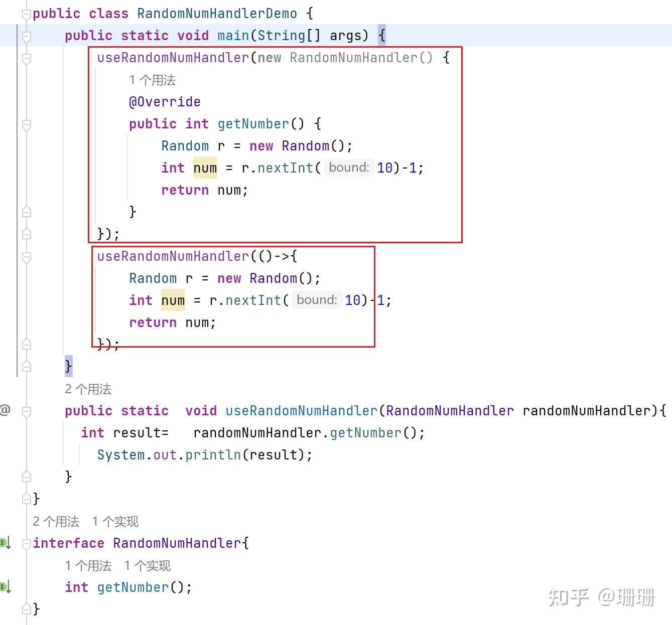Click the implemented-interface gutter icon beside RandomNumHandler

pyautogui.click(x=6, y=543)
